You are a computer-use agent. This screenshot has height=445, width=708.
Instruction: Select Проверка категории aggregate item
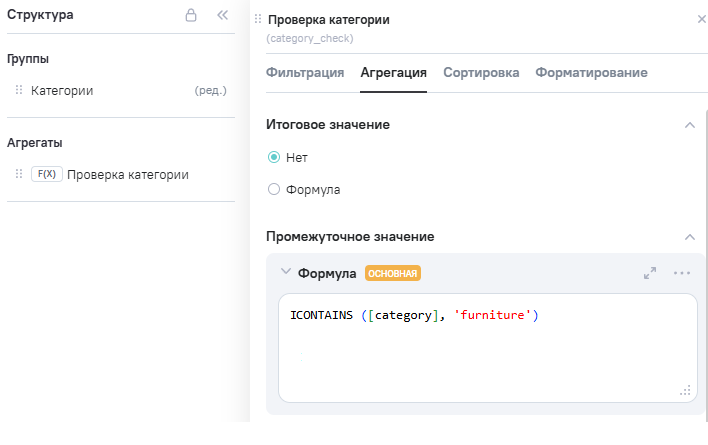pyautogui.click(x=127, y=174)
